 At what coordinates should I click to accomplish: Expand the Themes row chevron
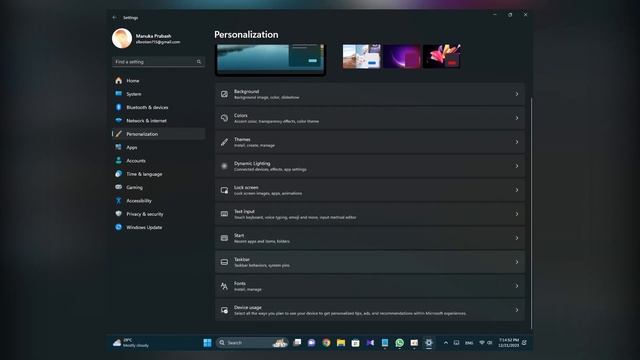(x=517, y=142)
